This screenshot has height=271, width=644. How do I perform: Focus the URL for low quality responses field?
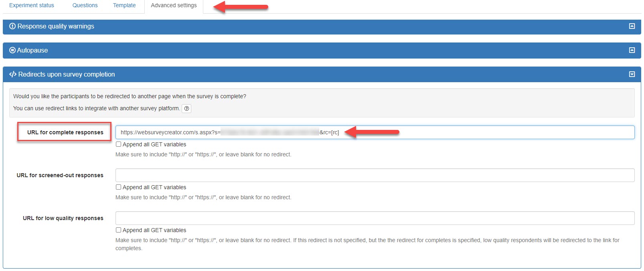coord(375,218)
